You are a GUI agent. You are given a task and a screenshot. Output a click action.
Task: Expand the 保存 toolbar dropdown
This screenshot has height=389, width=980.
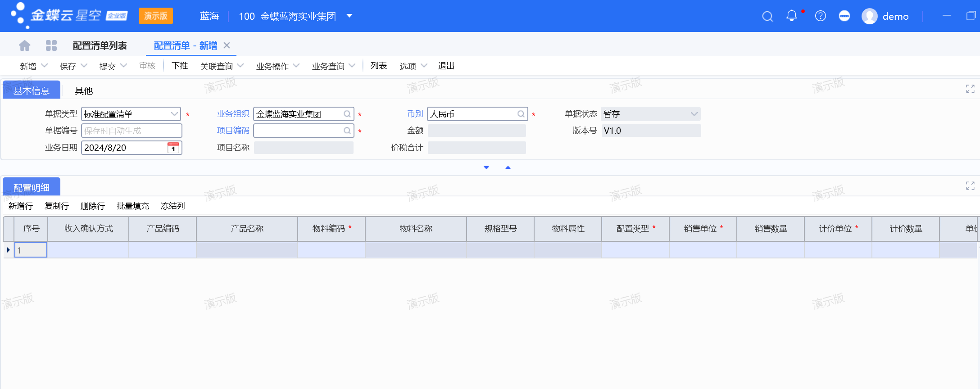[84, 66]
